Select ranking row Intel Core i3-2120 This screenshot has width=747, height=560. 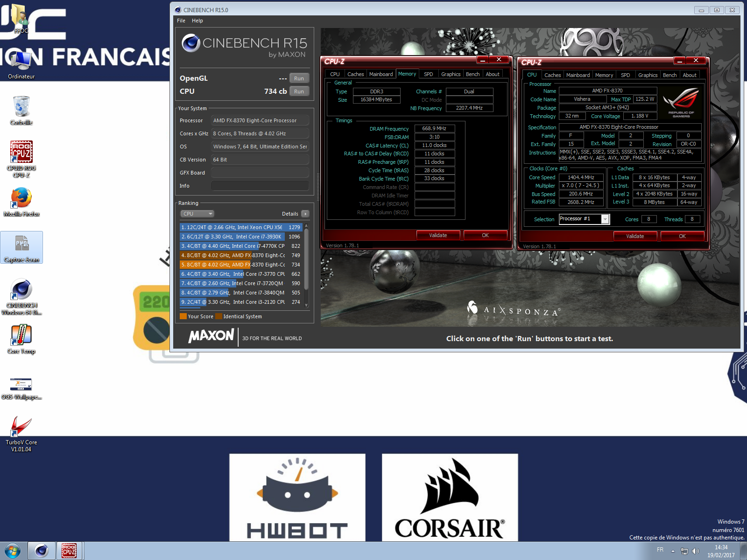(241, 302)
